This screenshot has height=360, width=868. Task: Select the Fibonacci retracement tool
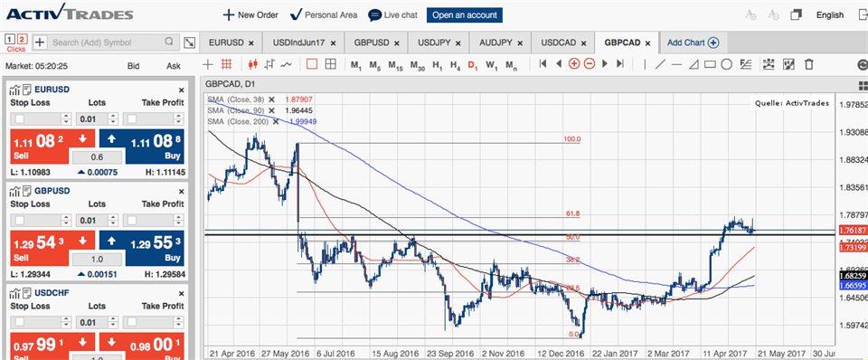click(x=746, y=64)
